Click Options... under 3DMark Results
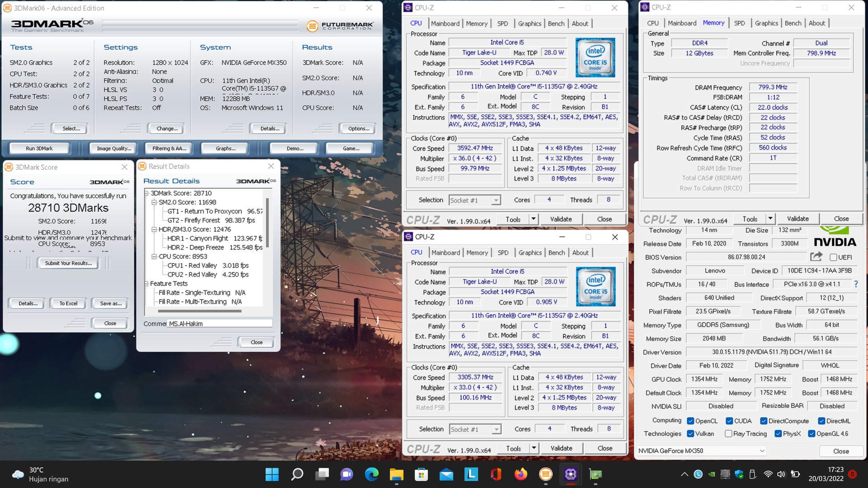The height and width of the screenshot is (488, 868). pyautogui.click(x=359, y=128)
